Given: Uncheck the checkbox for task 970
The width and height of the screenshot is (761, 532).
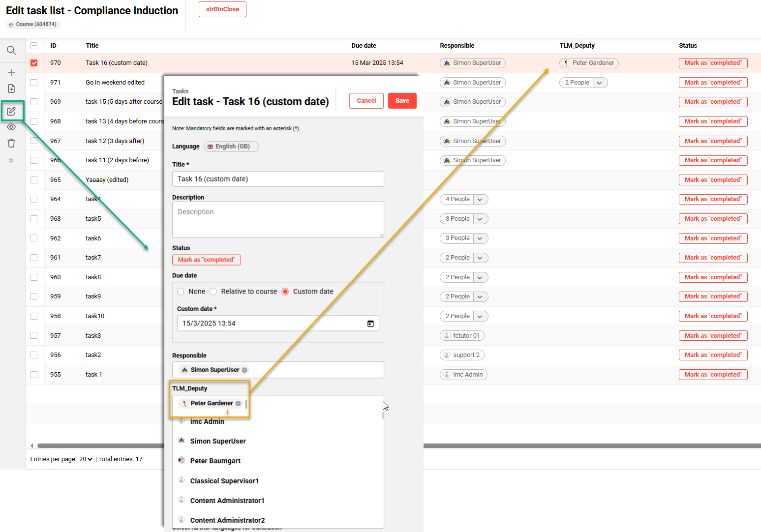Looking at the screenshot, I should point(34,63).
